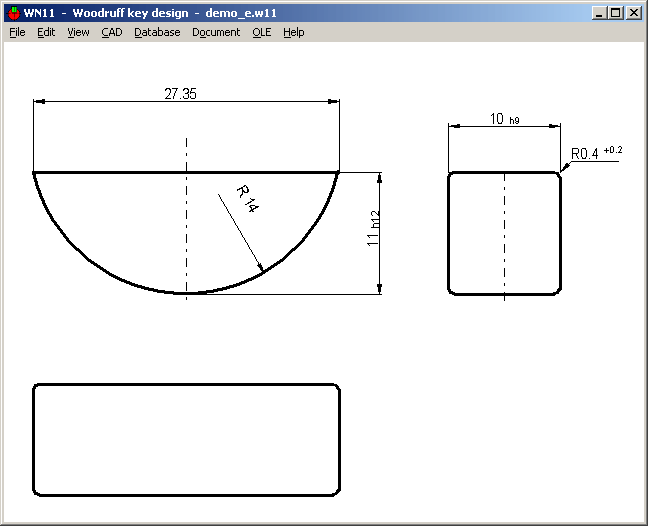Viewport: 648px width, 526px height.
Task: Select the R 14 radius dimension text
Action: tap(247, 199)
